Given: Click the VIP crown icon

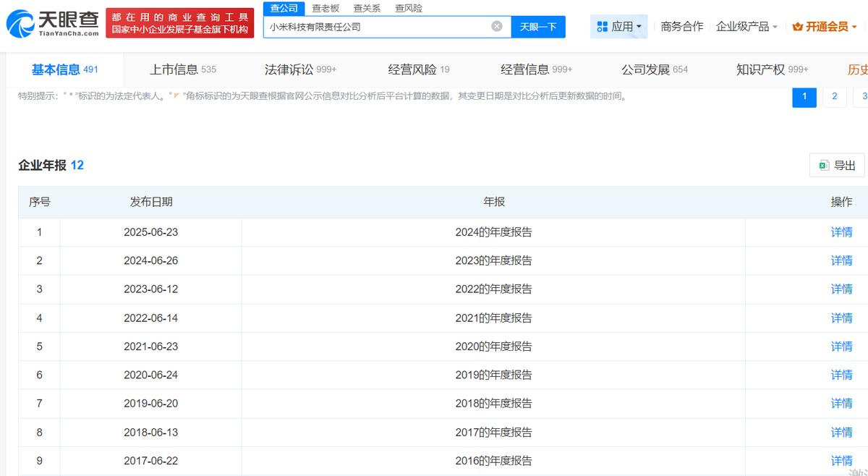Looking at the screenshot, I should coord(797,27).
